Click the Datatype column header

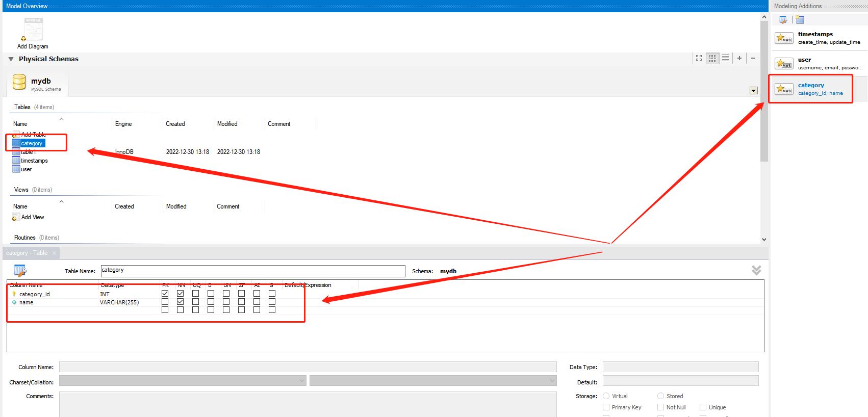click(x=113, y=285)
